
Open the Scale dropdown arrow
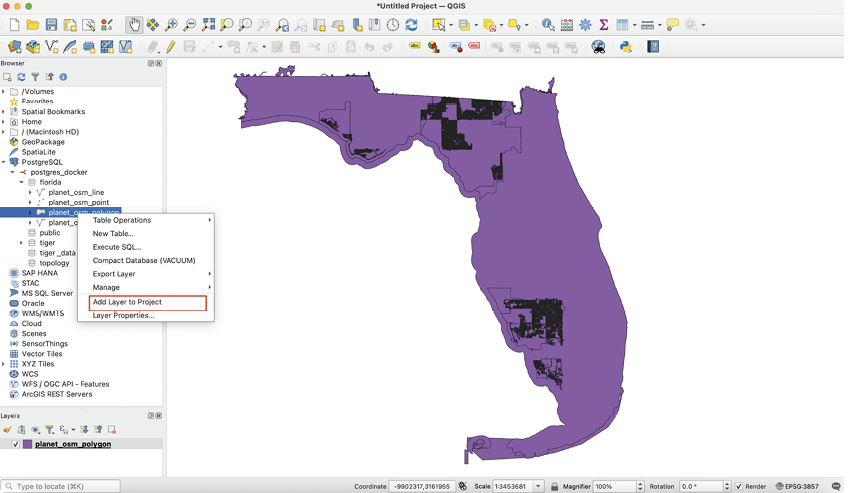click(x=538, y=486)
